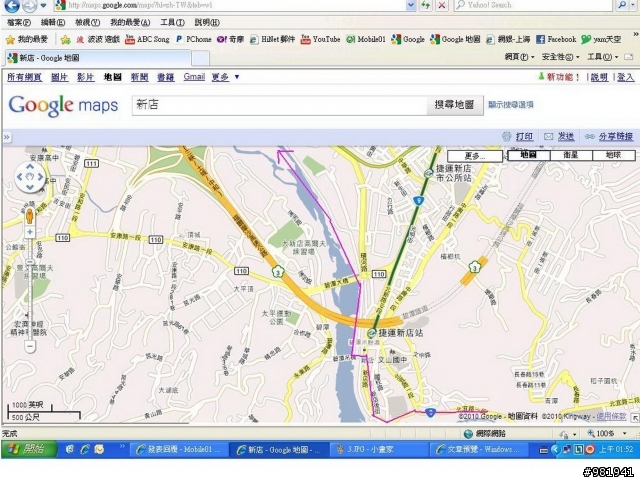Click the 登入 sign-in link
This screenshot has height=480, width=640.
click(626, 77)
